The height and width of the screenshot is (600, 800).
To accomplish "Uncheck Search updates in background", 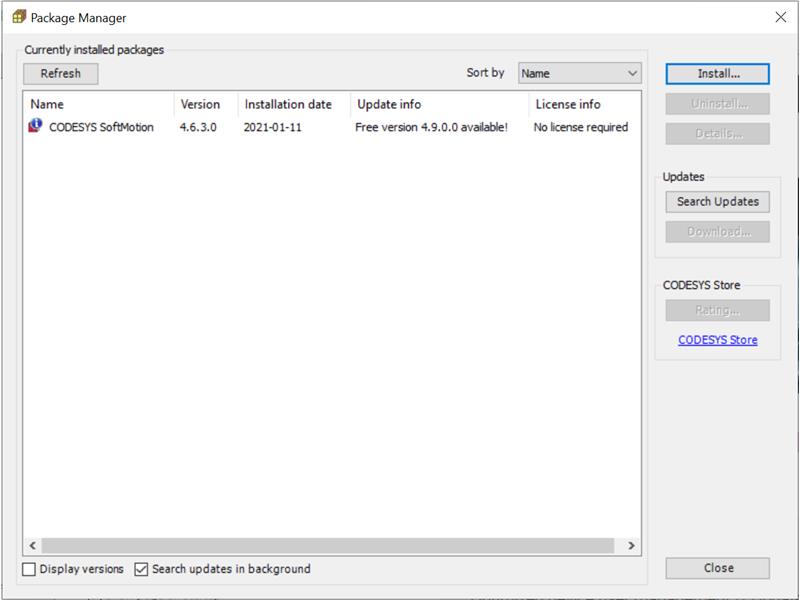I will click(x=141, y=569).
